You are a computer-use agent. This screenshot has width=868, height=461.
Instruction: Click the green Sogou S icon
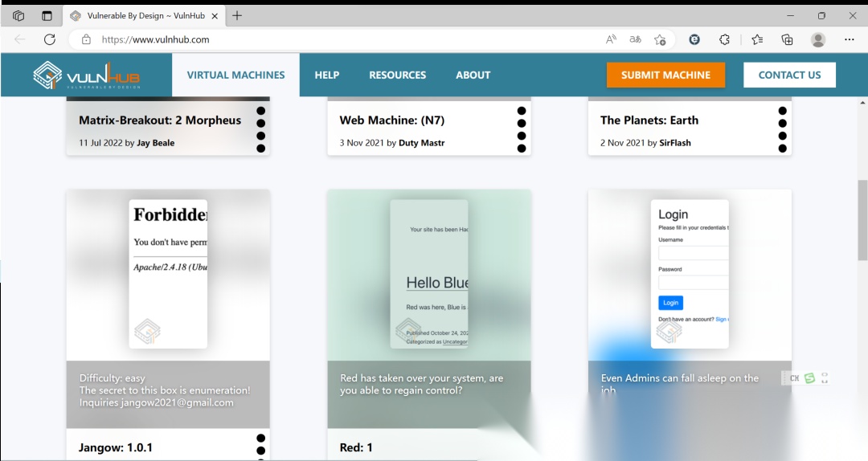click(809, 378)
